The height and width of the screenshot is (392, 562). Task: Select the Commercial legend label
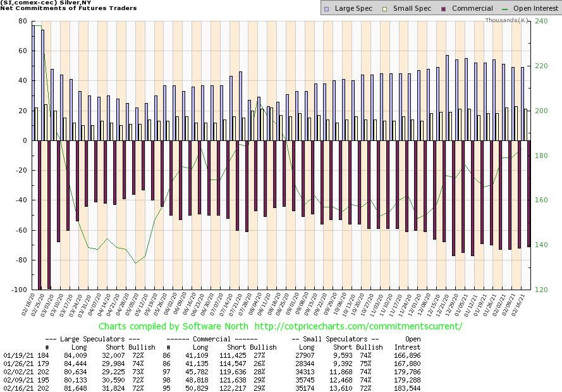pos(473,8)
